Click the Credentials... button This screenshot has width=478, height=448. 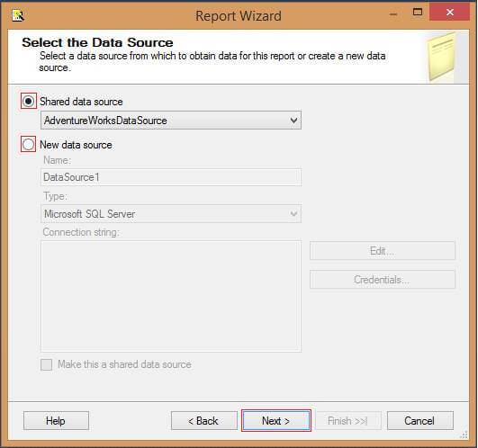tap(383, 279)
